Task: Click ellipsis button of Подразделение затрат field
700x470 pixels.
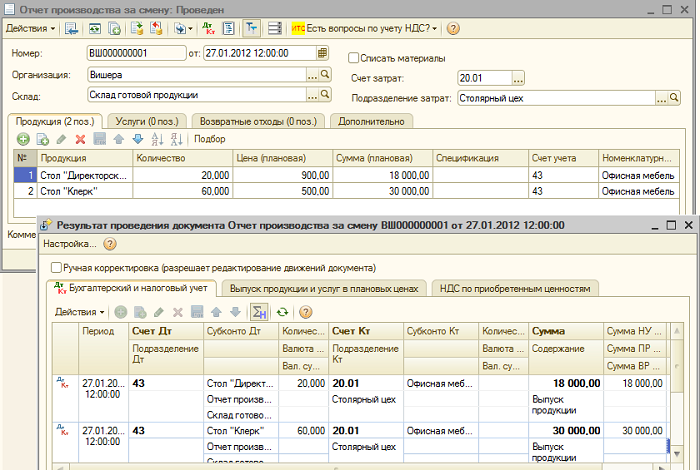Action: click(x=662, y=98)
